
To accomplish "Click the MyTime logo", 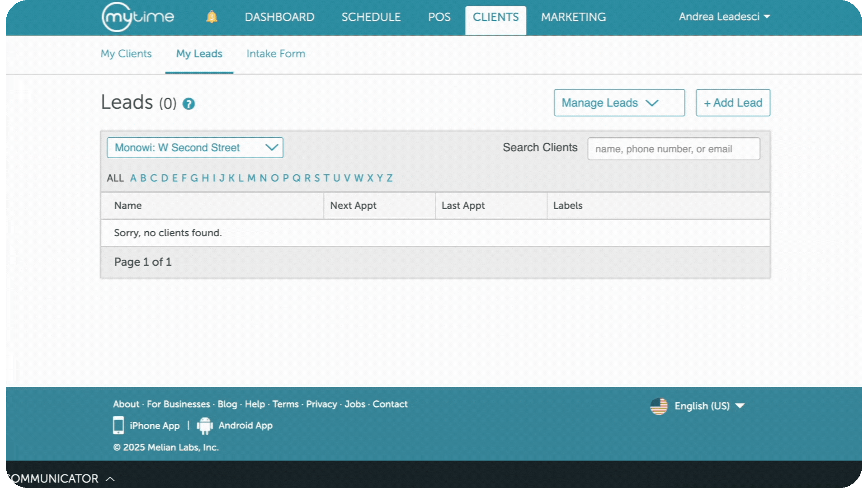I will [x=137, y=17].
